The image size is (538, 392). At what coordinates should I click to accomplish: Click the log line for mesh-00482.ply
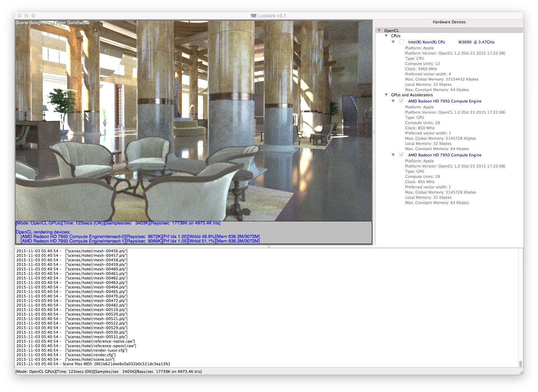[72, 305]
